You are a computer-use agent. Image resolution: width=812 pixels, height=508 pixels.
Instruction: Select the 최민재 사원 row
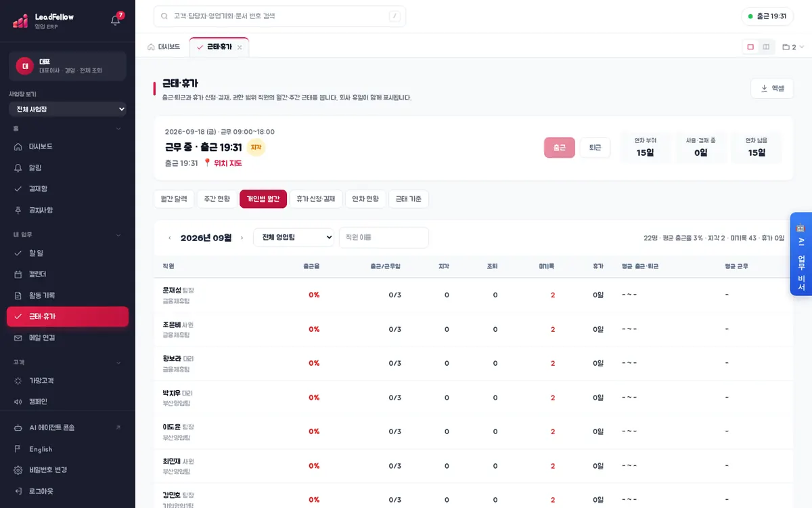[474, 465]
